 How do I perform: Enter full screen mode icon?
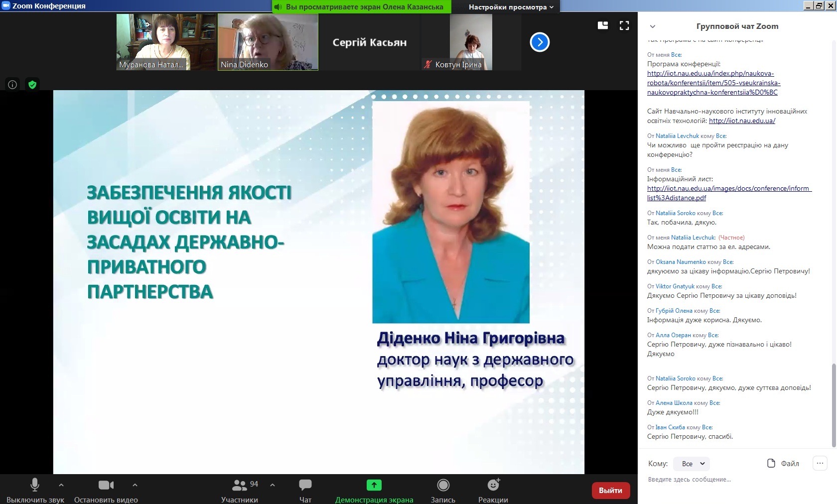(624, 26)
